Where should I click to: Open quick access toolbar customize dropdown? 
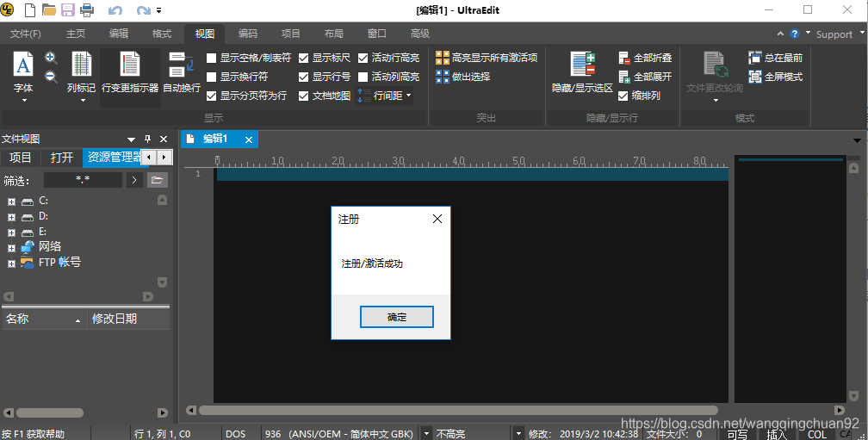158,10
